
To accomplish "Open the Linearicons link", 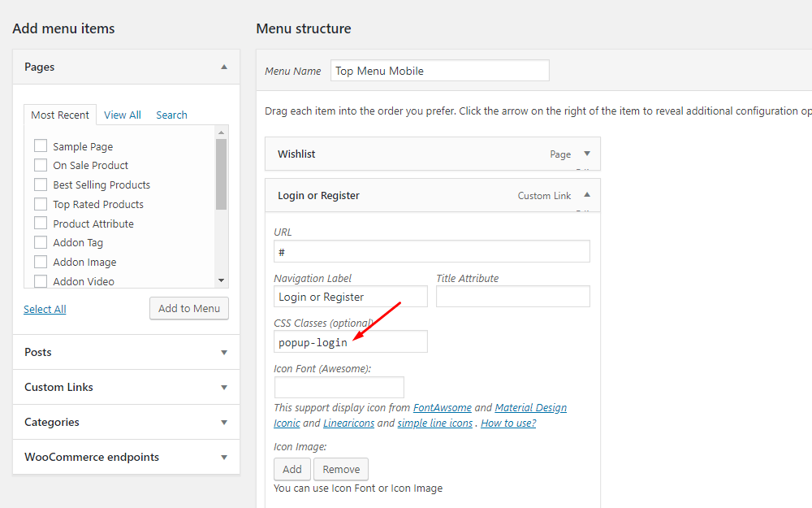I will pos(348,423).
